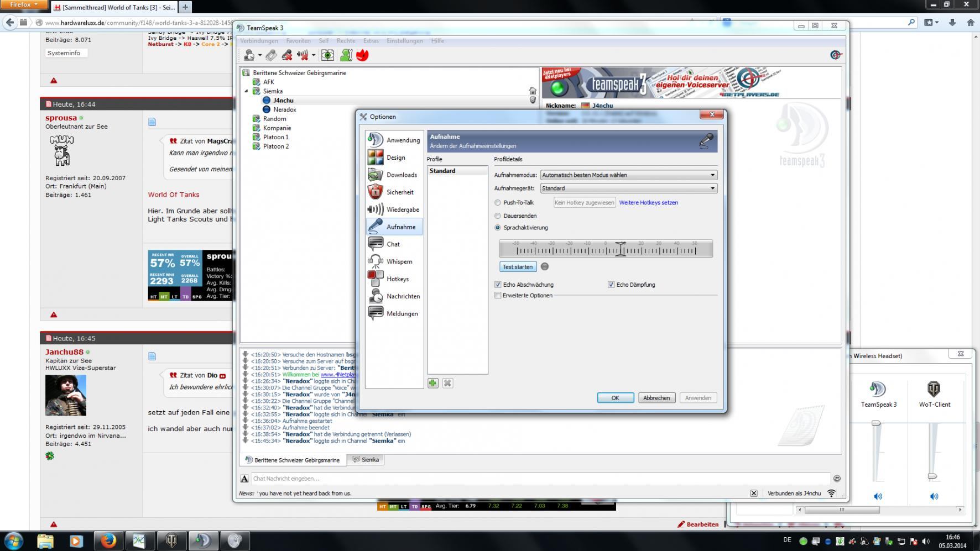Toggle Echo Dämpfung checkbox
This screenshot has width=980, height=551.
pos(611,285)
